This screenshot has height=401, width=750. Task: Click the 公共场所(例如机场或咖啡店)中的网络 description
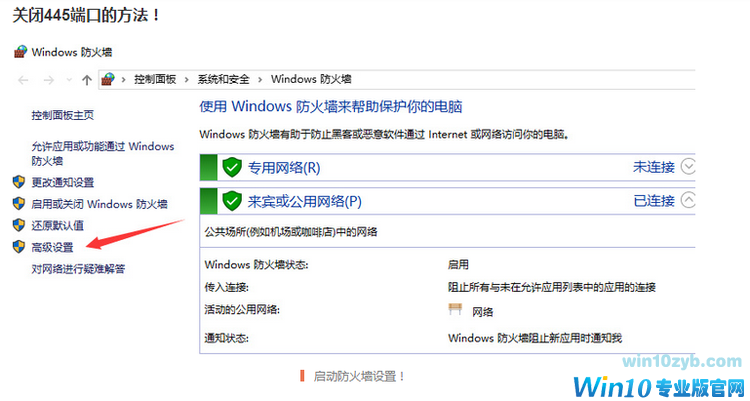pos(291,232)
